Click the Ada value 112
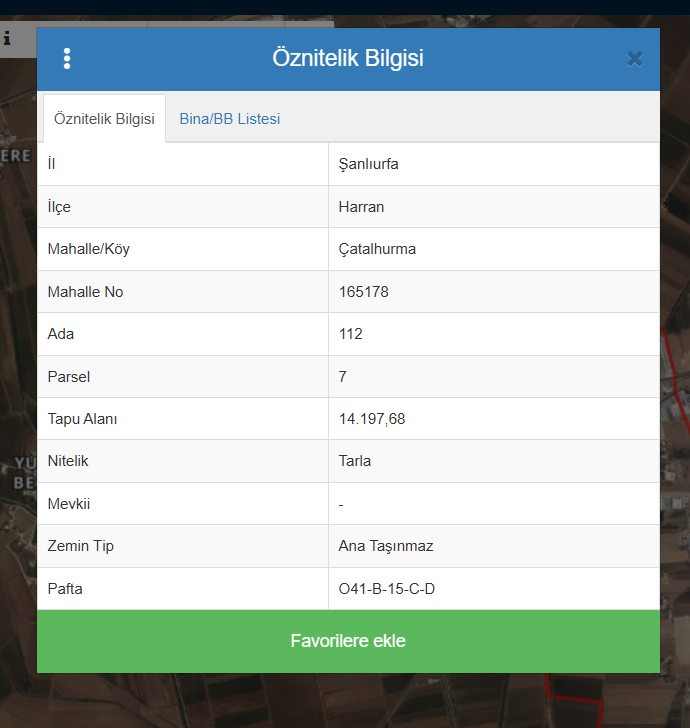 click(351, 334)
